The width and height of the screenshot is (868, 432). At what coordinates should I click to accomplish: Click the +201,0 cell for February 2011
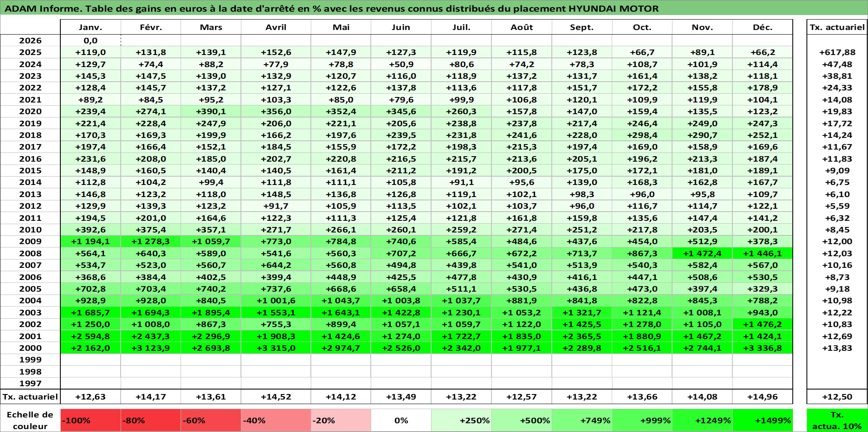(x=151, y=218)
